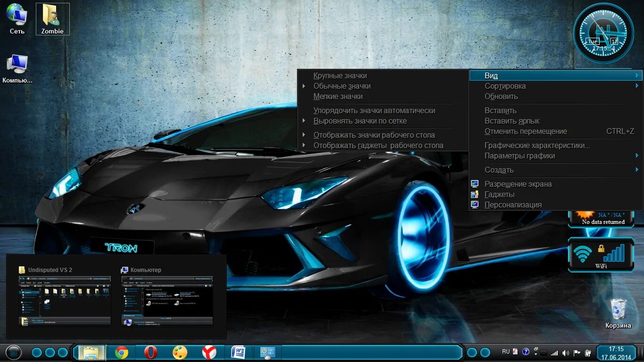Expand the Вид submenu

[x=556, y=75]
